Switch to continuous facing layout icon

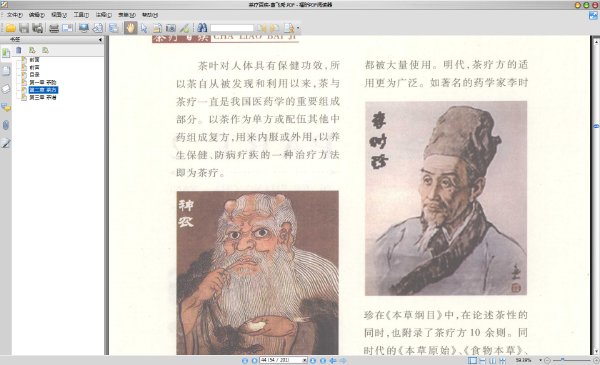[502, 360]
